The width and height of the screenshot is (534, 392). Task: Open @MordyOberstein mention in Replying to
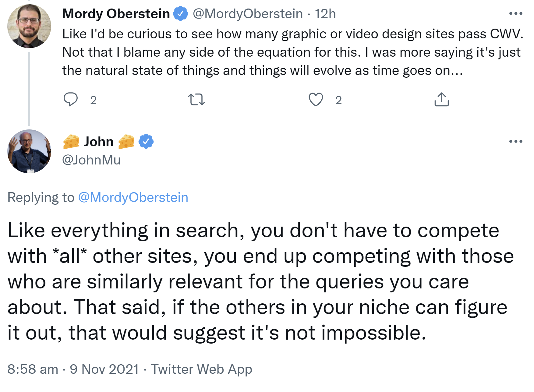pos(133,197)
